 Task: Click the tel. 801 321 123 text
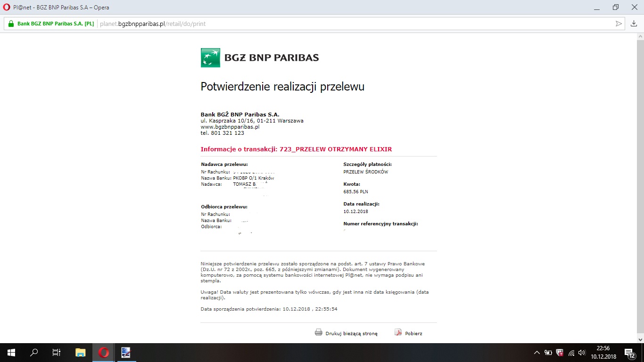tap(223, 133)
